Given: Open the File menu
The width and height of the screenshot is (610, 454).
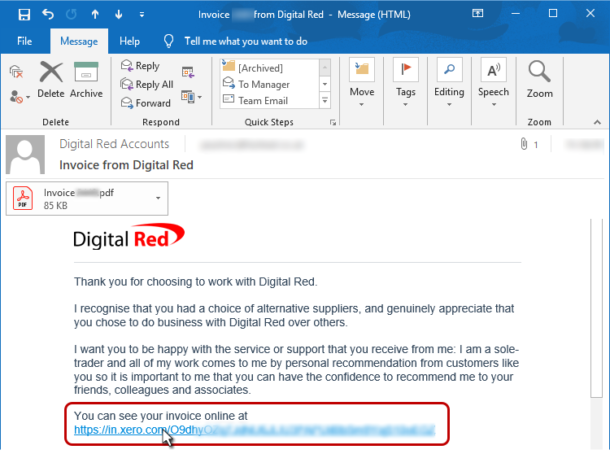Looking at the screenshot, I should pos(25,41).
